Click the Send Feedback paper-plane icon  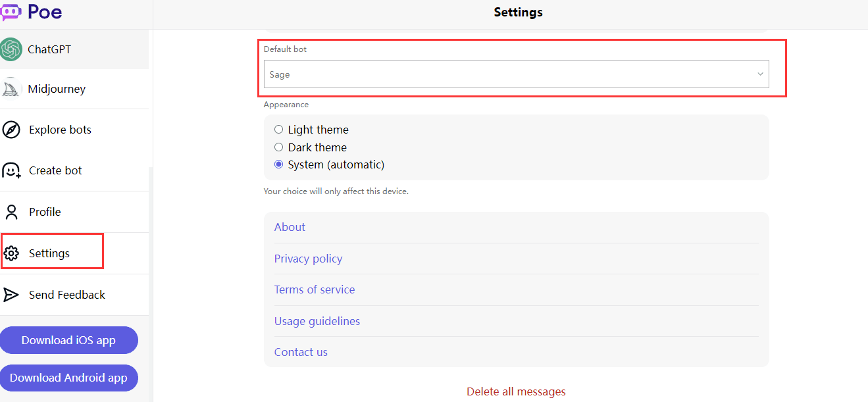coord(11,295)
